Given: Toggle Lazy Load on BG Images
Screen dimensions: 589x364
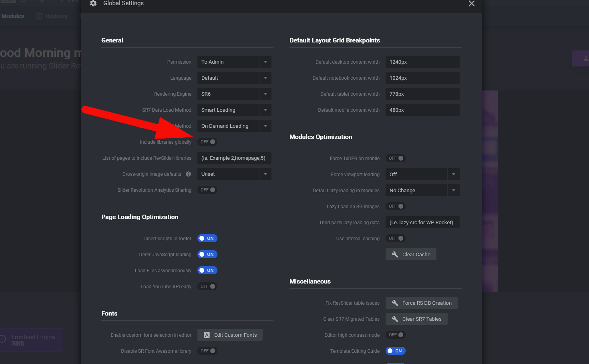Looking at the screenshot, I should [396, 207].
